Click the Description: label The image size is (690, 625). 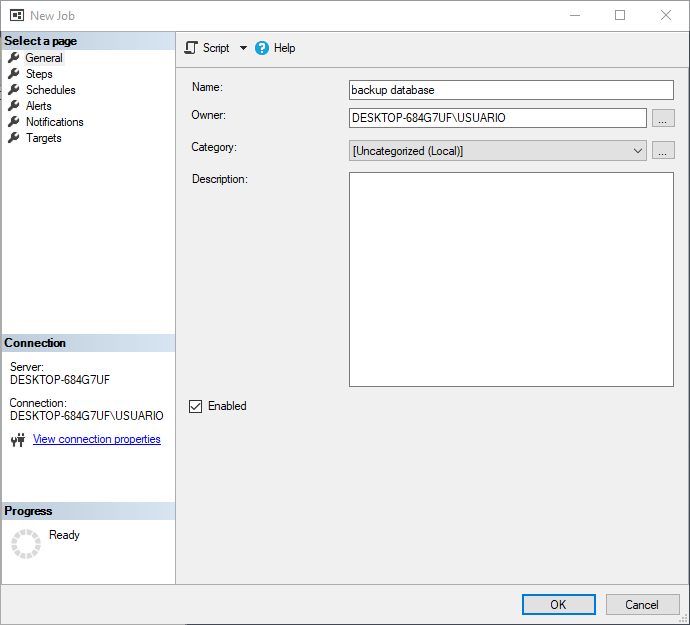(220, 179)
